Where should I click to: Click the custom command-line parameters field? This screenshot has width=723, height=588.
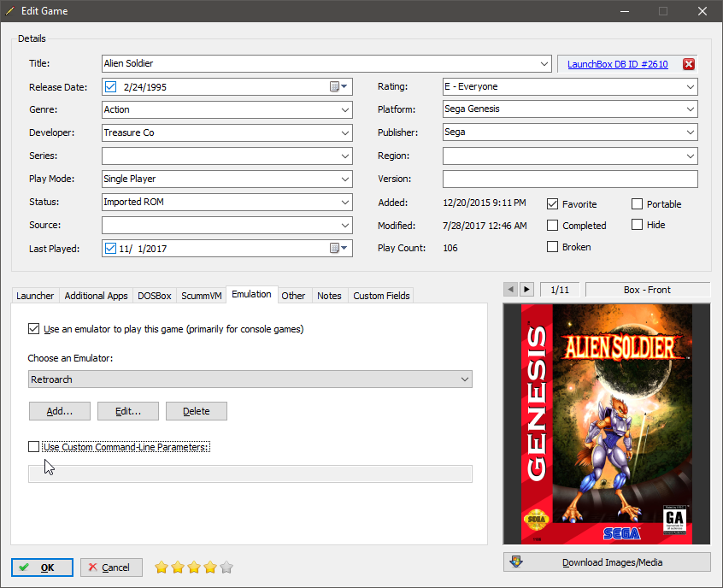click(250, 473)
